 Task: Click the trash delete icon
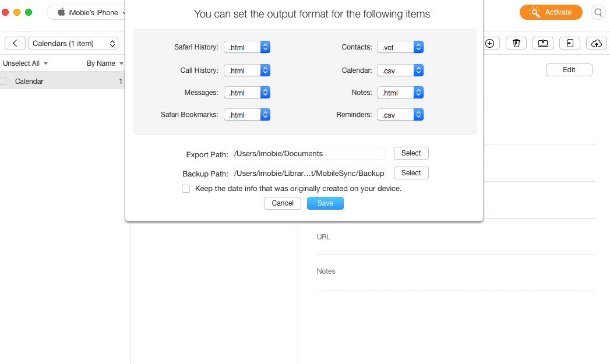click(x=516, y=43)
